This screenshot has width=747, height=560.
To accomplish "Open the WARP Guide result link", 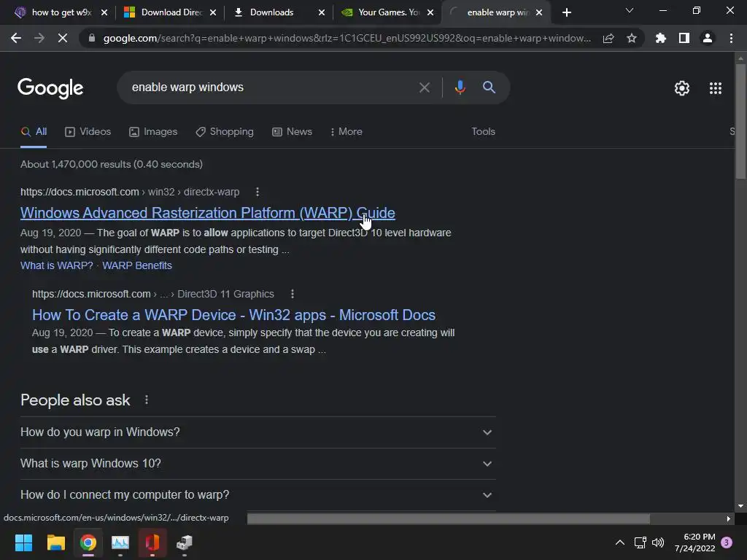I will [208, 213].
